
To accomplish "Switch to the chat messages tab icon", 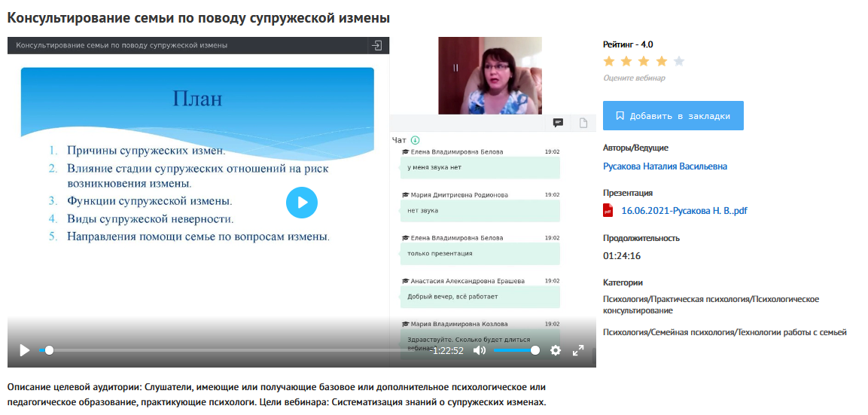I will (x=559, y=123).
